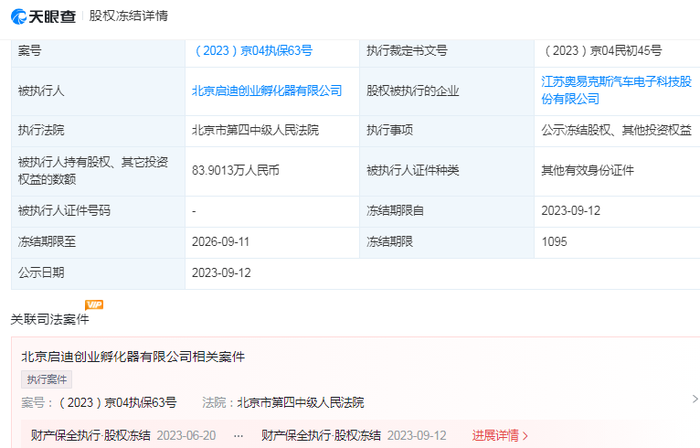Select the 执行事项 label
The height and width of the screenshot is (448, 700).
[390, 130]
